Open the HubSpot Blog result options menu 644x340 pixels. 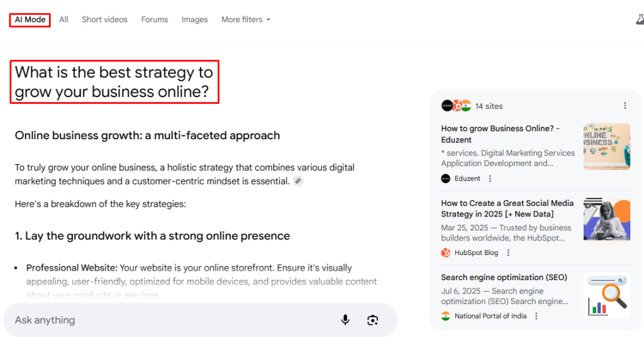[x=508, y=253]
